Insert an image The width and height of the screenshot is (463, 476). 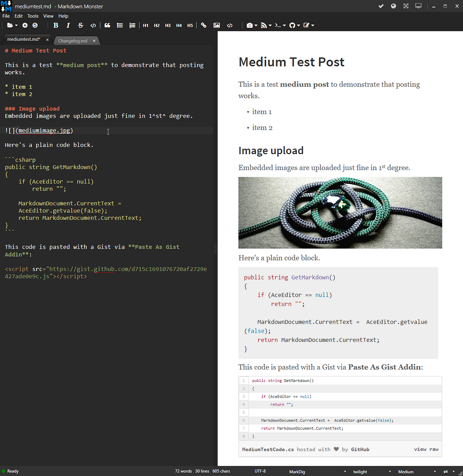pos(217,25)
